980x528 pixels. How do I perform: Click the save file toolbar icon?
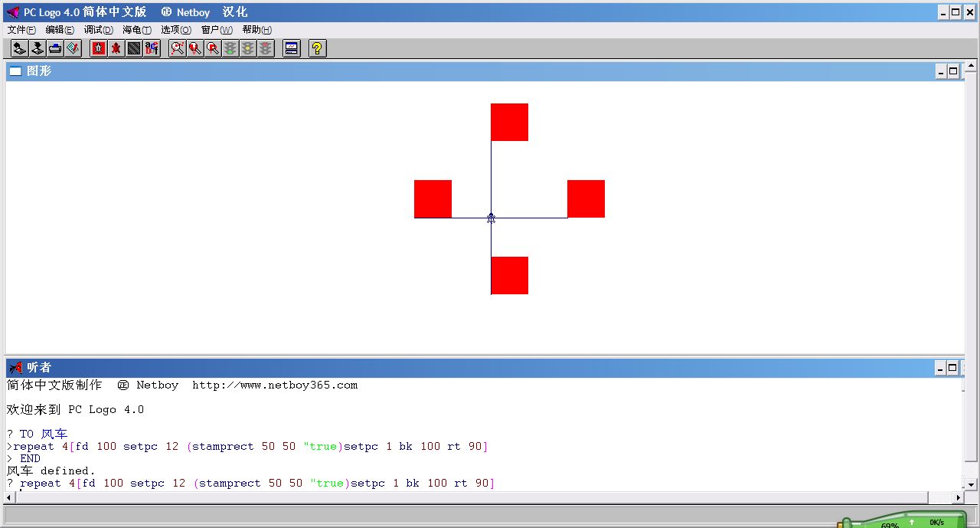(38, 49)
